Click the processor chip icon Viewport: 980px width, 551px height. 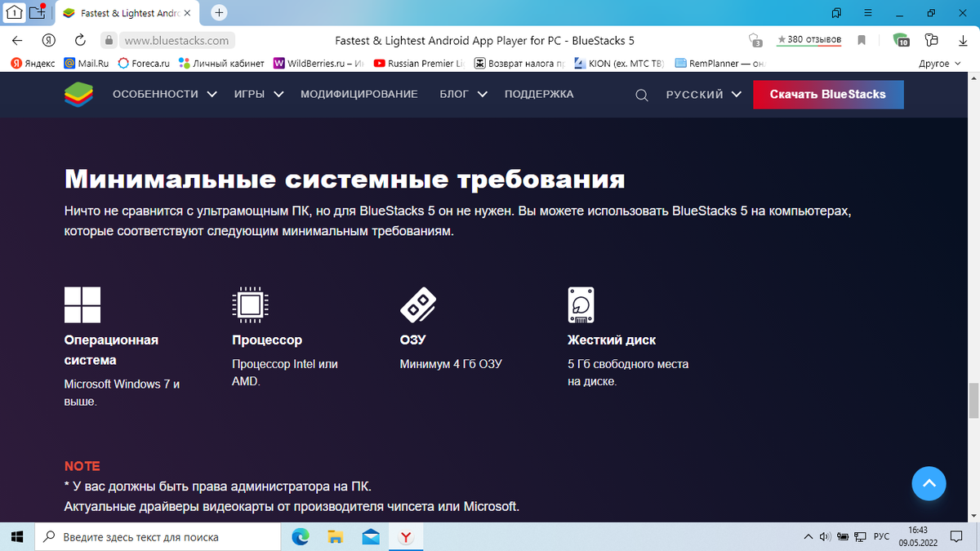[x=251, y=304]
